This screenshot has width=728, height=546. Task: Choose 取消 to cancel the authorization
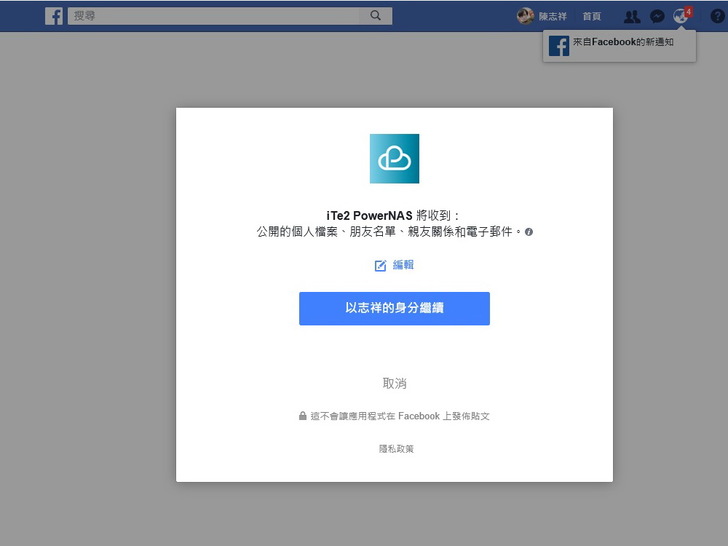click(x=394, y=384)
